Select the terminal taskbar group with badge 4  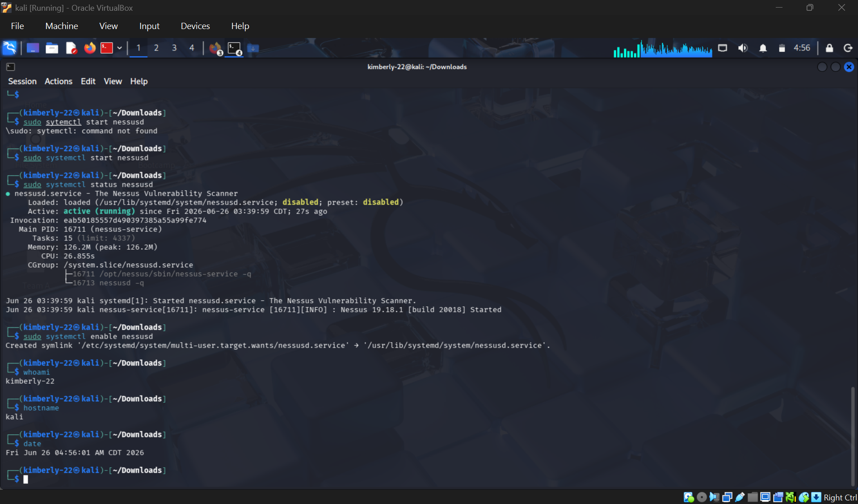point(235,48)
